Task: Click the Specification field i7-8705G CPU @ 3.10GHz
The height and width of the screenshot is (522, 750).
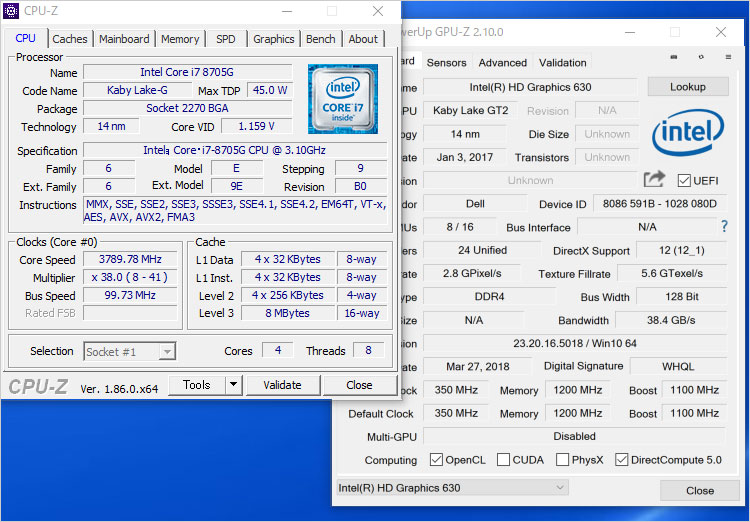Action: [235, 150]
